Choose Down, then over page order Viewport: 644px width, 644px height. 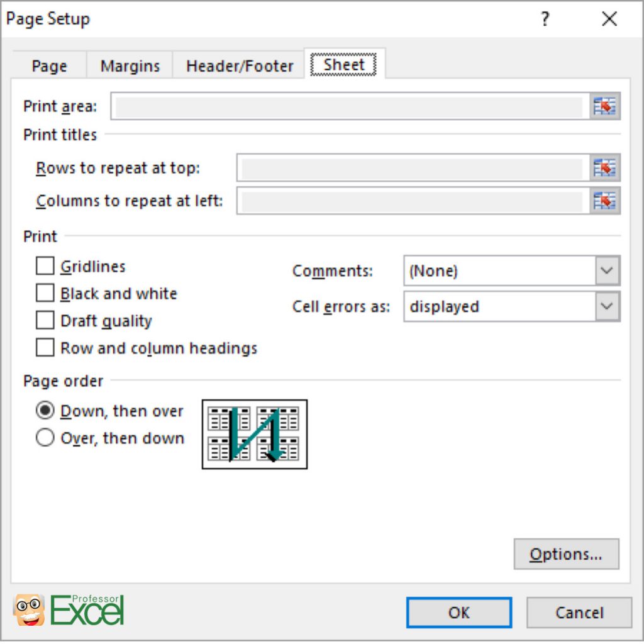pos(45,410)
